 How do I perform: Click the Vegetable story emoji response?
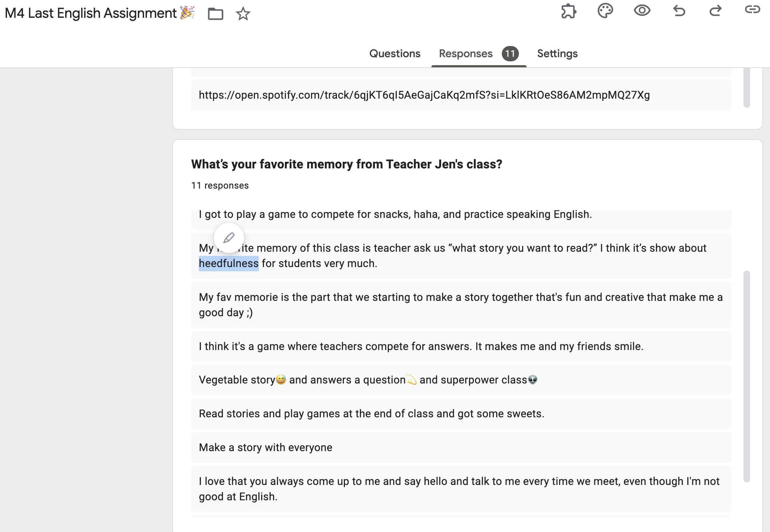368,380
